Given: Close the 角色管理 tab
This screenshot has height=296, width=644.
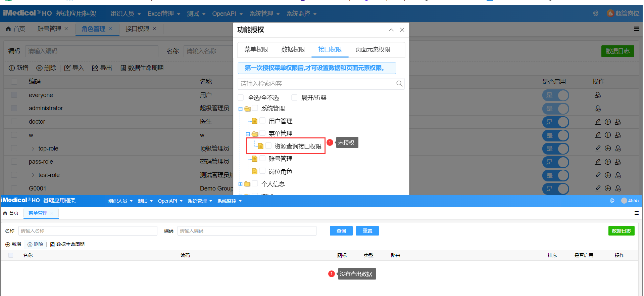Looking at the screenshot, I should [x=110, y=29].
